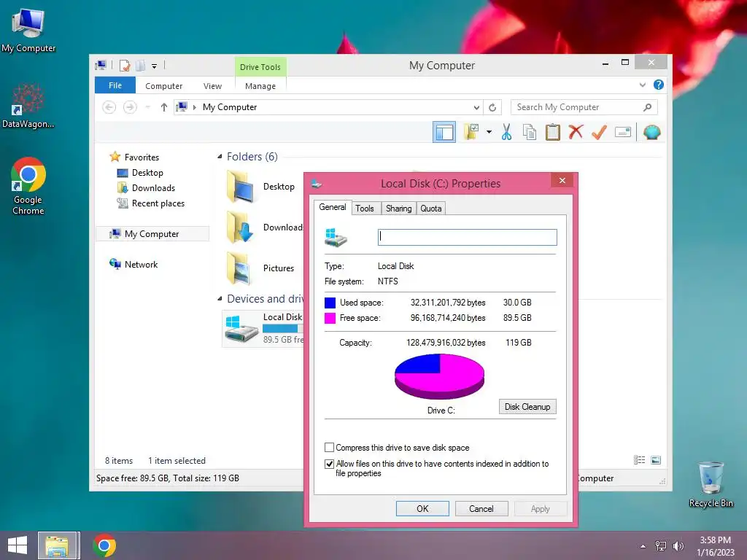The width and height of the screenshot is (747, 560).
Task: Select Network in navigation pane
Action: [x=141, y=265]
